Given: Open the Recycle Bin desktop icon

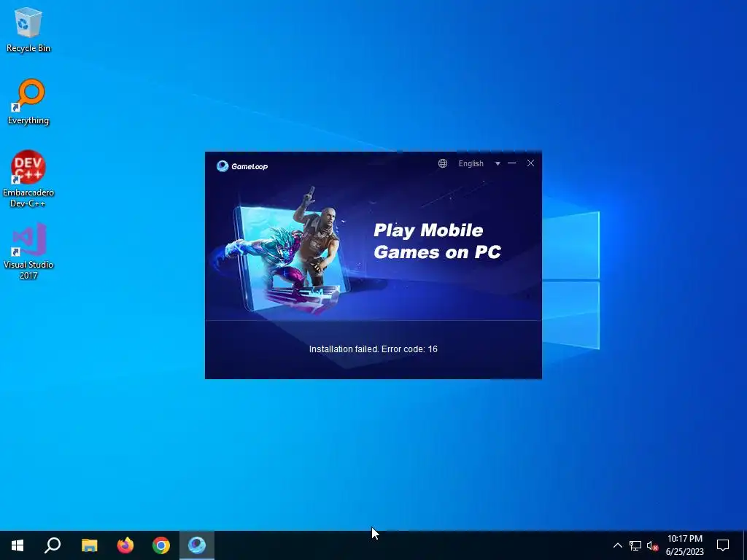Looking at the screenshot, I should pyautogui.click(x=28, y=29).
